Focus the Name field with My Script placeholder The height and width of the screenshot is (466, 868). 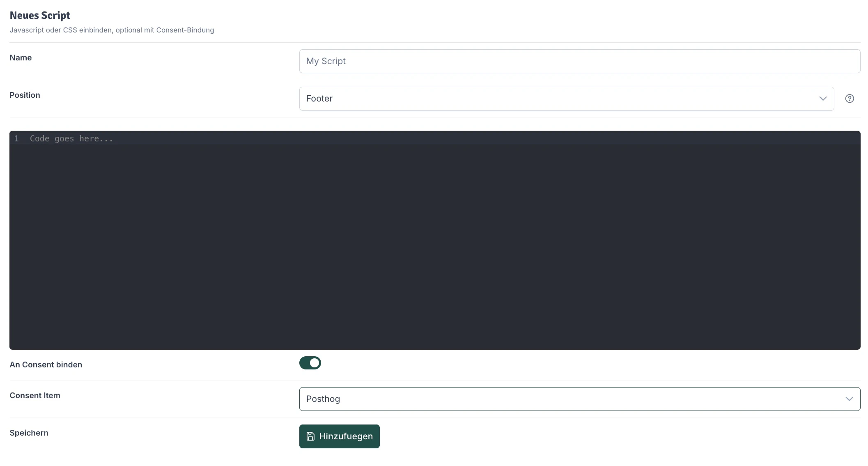point(579,61)
